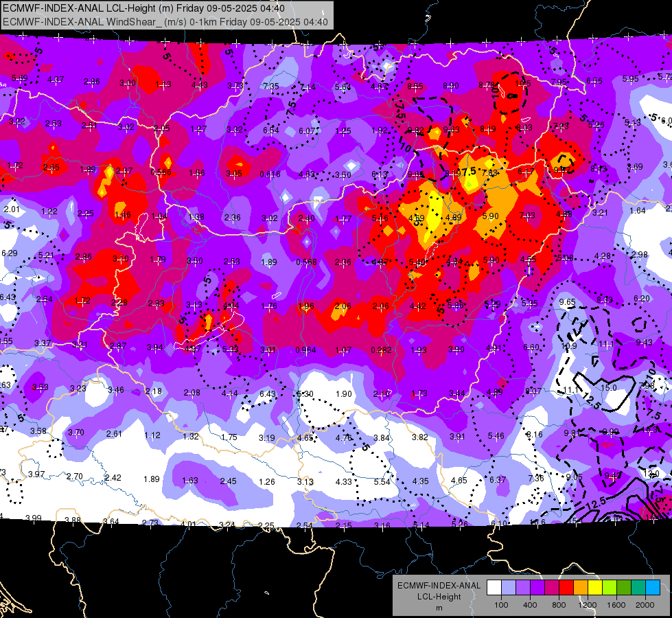Click the shear value 5.54
Screen dimensions: 672x618
pyautogui.click(x=382, y=482)
